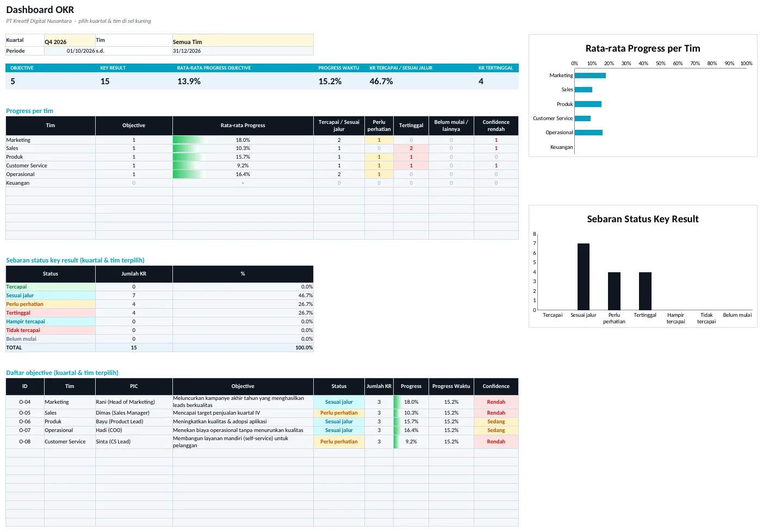Image resolution: width=763 pixels, height=532 pixels.
Task: Select the average objective progress value 13.9%
Action: [189, 82]
